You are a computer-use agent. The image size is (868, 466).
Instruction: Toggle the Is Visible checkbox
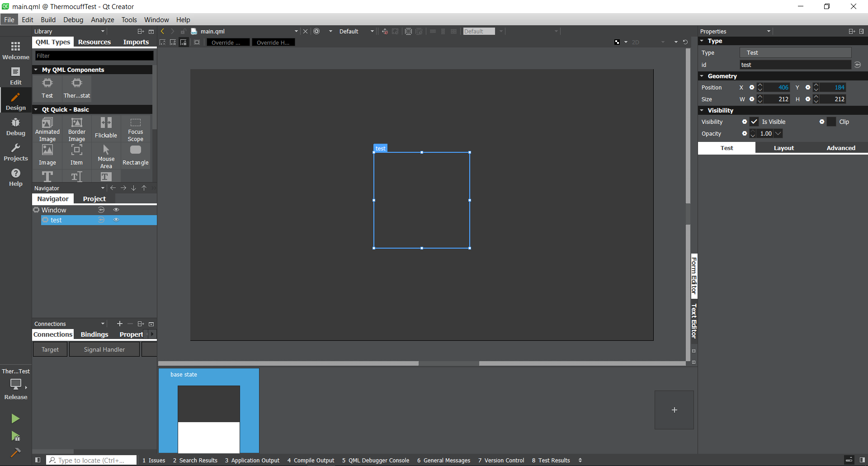[x=754, y=122]
